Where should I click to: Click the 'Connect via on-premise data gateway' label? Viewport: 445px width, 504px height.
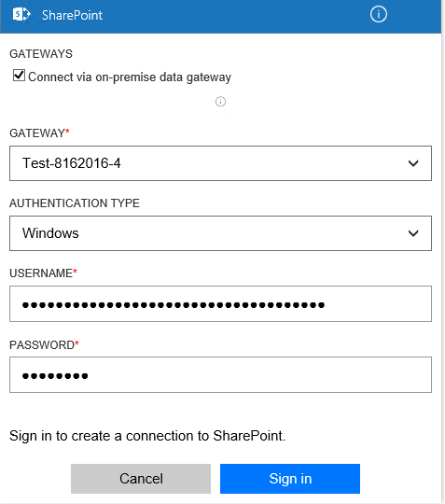(130, 77)
